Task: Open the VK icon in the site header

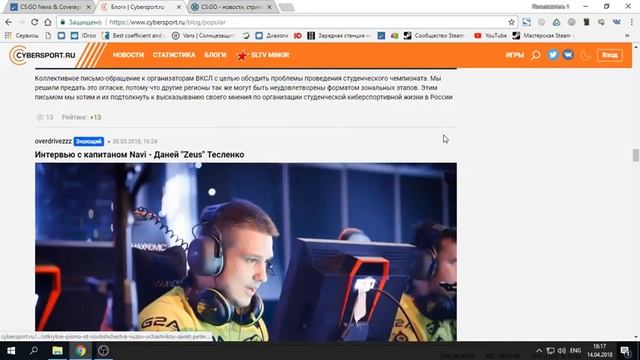Action: [x=568, y=55]
